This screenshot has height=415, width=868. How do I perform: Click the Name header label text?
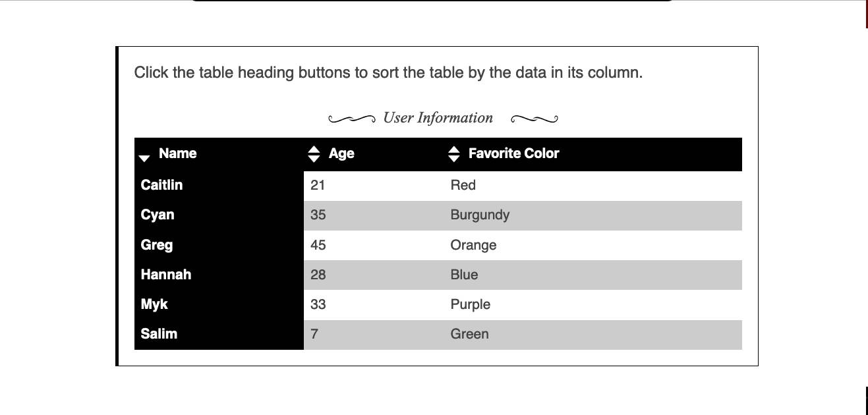177,153
